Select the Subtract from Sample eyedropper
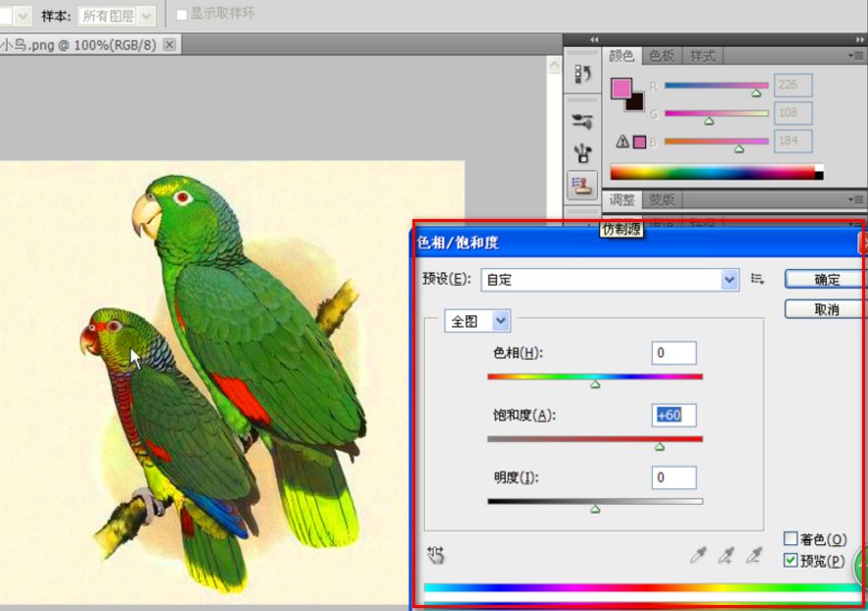Image resolution: width=868 pixels, height=611 pixels. coord(753,556)
